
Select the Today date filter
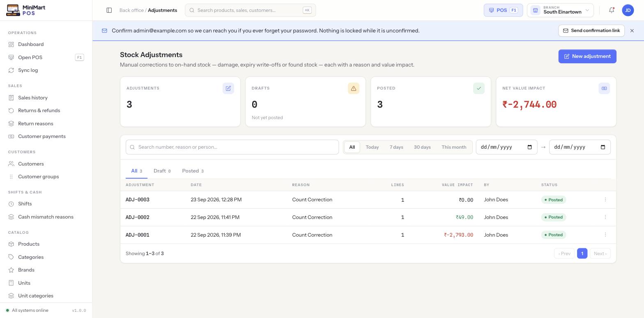373,147
